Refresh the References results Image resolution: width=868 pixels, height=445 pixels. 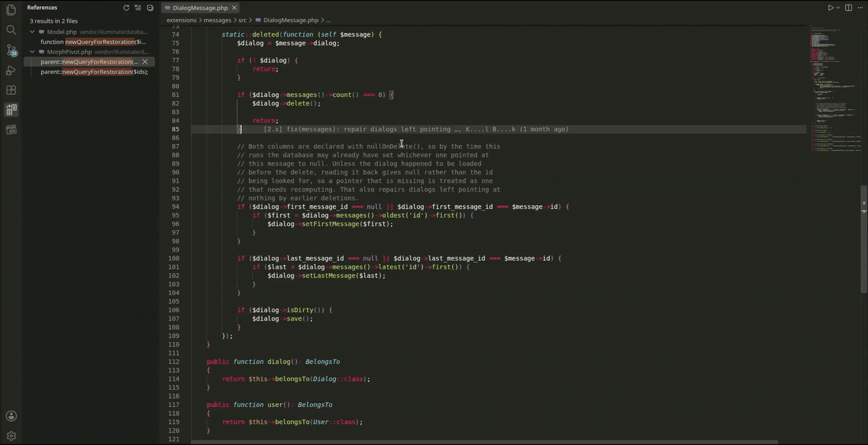pos(126,7)
